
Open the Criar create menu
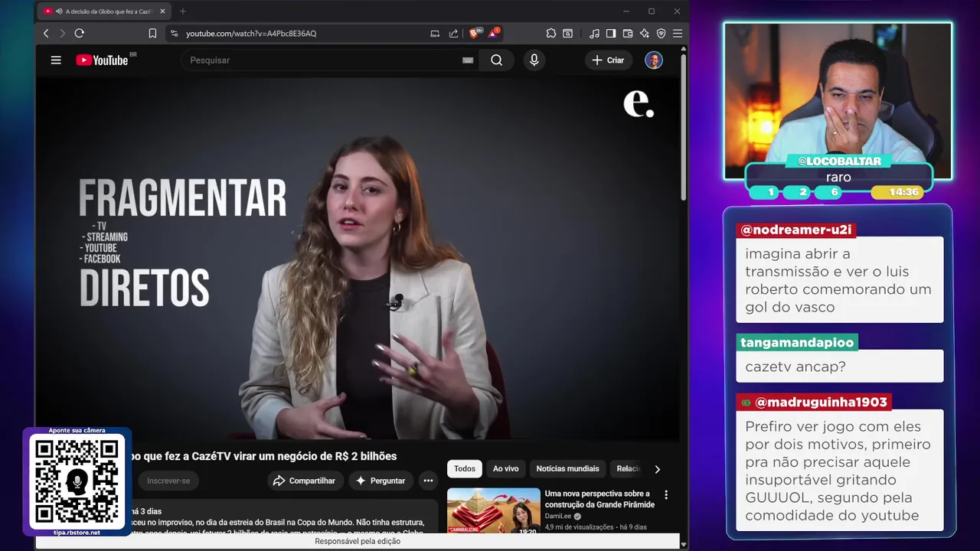608,60
